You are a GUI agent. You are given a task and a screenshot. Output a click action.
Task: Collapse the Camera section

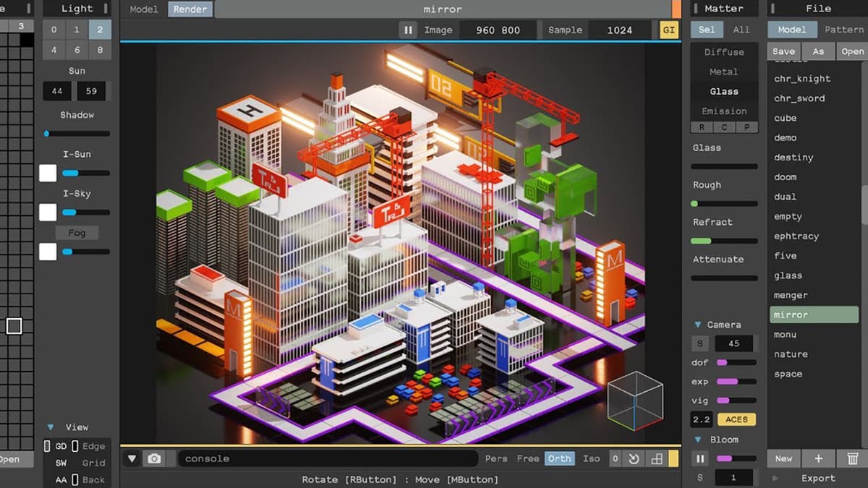[x=698, y=325]
